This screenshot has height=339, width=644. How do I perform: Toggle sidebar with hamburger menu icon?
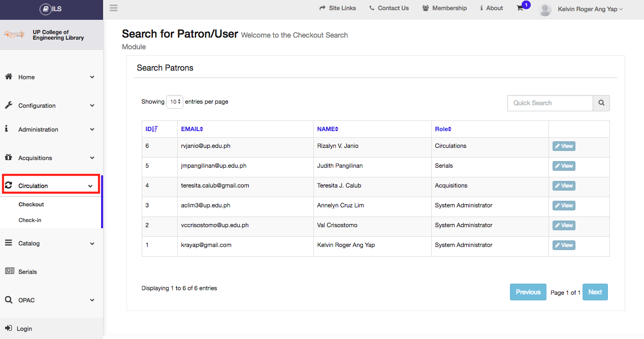pyautogui.click(x=113, y=8)
